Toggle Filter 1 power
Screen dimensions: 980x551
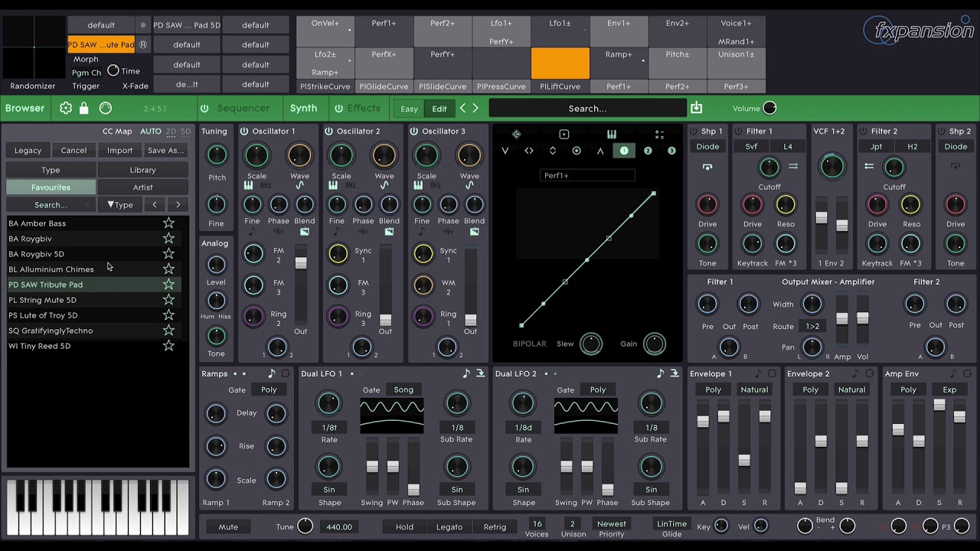click(x=738, y=132)
